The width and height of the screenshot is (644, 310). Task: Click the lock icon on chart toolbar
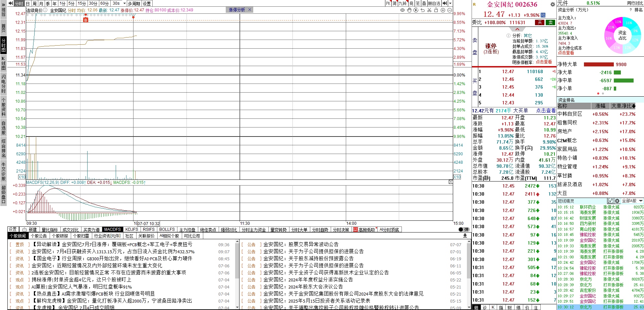(x=436, y=10)
